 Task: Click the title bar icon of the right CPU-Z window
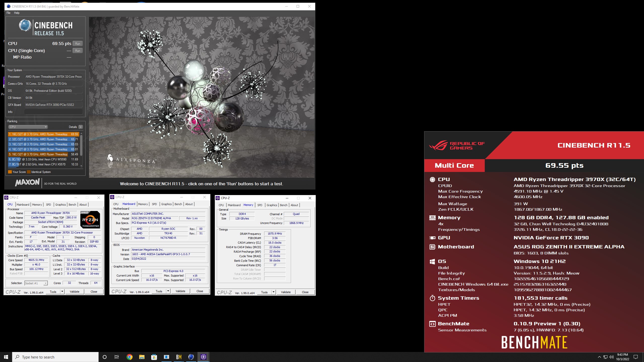218,198
